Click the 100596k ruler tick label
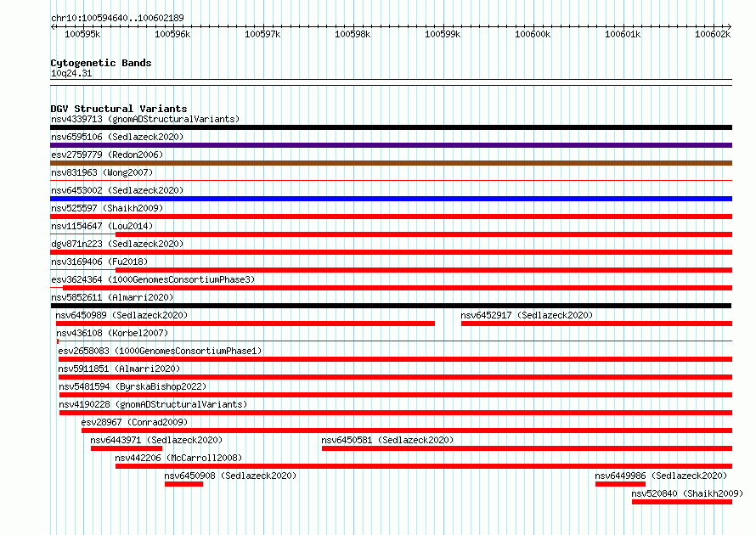 coord(172,34)
